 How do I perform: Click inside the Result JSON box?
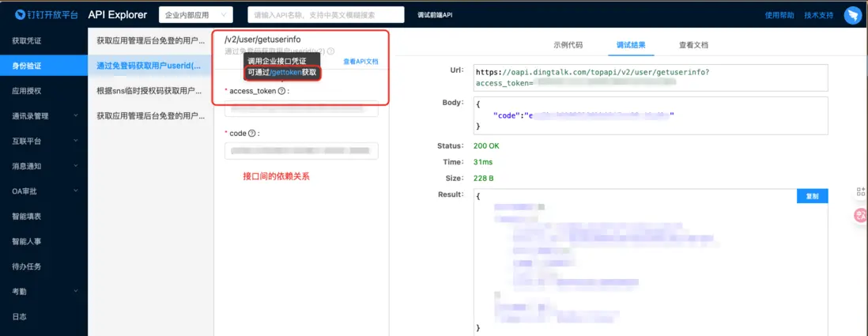coord(651,262)
